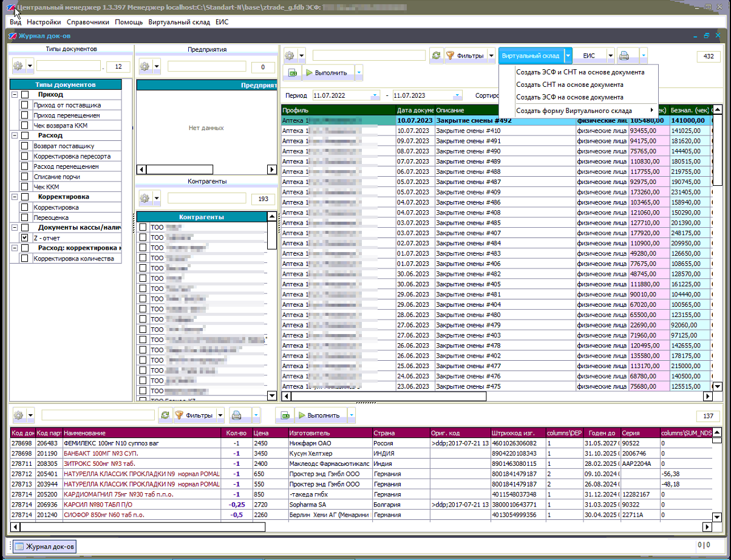731x560 pixels.
Task: Select Создать ЭСФ на основе документа
Action: pyautogui.click(x=569, y=97)
